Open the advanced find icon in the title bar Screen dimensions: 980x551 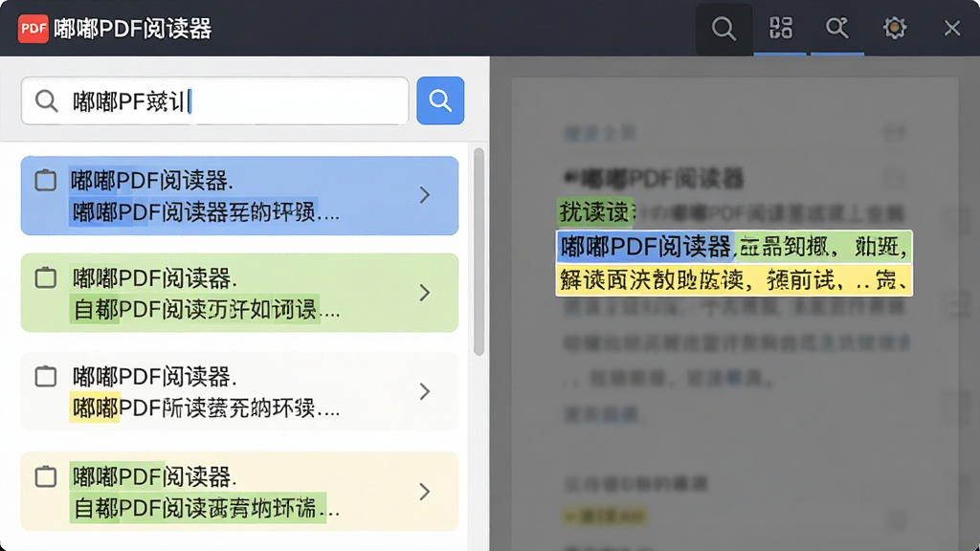(x=836, y=28)
